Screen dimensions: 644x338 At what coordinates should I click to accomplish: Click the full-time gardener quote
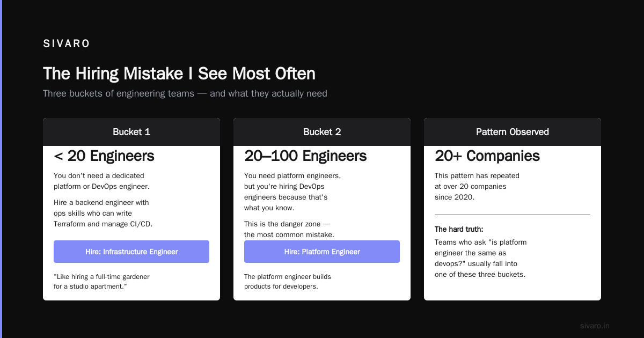[101, 282]
